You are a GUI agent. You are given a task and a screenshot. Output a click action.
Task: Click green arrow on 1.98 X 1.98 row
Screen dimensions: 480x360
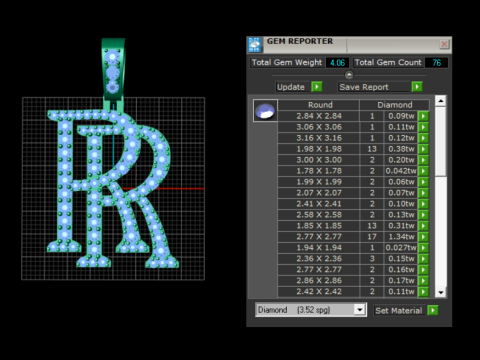click(423, 149)
